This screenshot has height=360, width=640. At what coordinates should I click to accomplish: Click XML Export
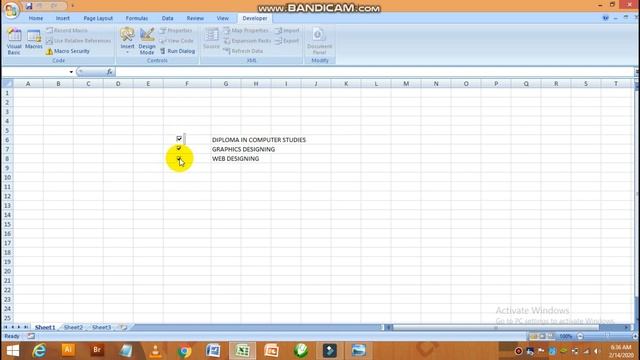tap(287, 41)
